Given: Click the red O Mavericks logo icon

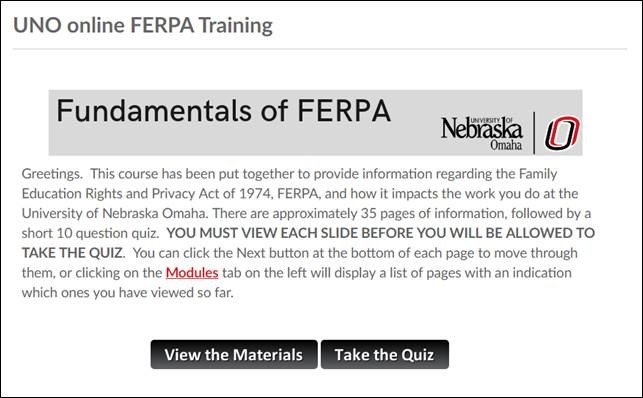Looking at the screenshot, I should click(x=562, y=133).
